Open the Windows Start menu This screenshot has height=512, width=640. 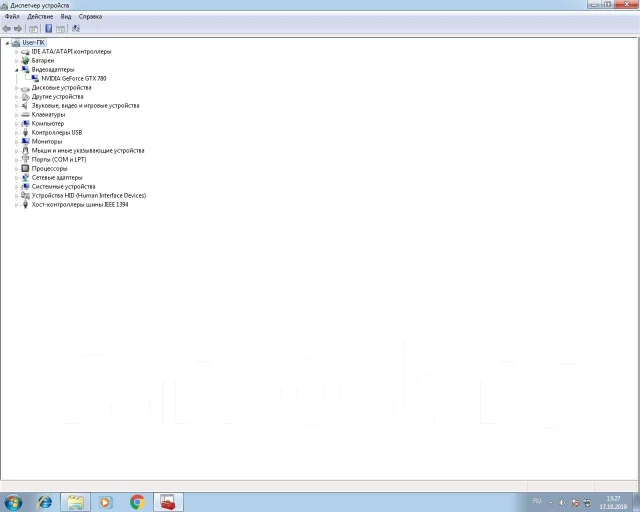(13, 502)
